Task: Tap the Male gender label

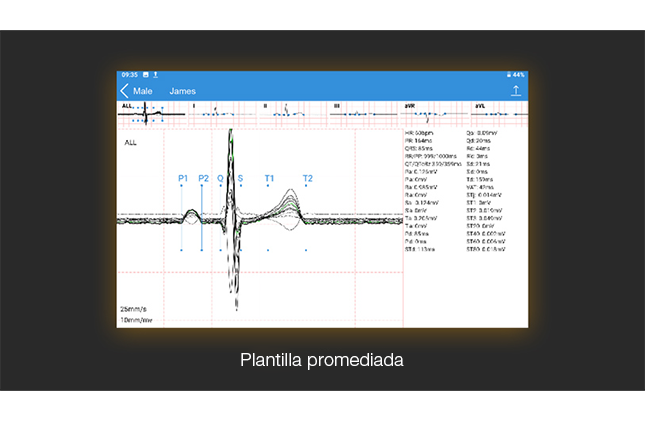Action: coord(143,91)
